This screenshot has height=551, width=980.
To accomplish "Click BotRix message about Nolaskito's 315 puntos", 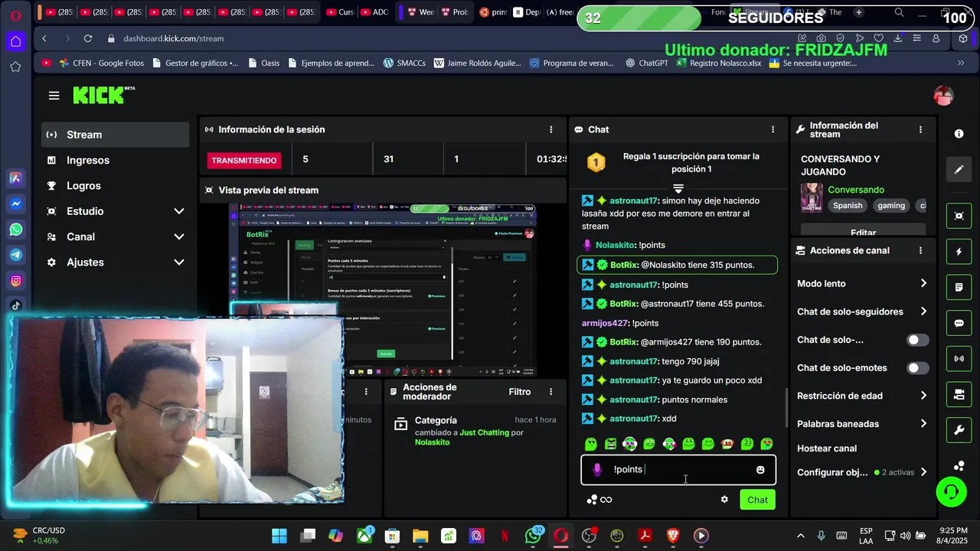I will point(677,265).
